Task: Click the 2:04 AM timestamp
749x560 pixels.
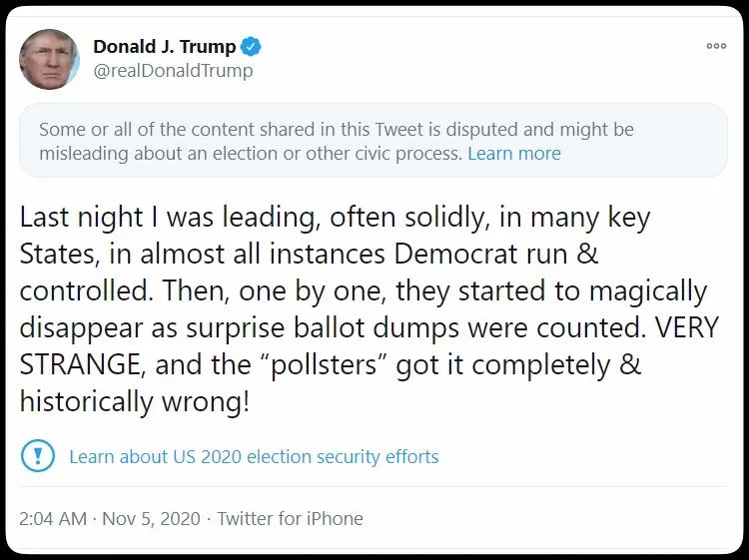Action: (52, 518)
